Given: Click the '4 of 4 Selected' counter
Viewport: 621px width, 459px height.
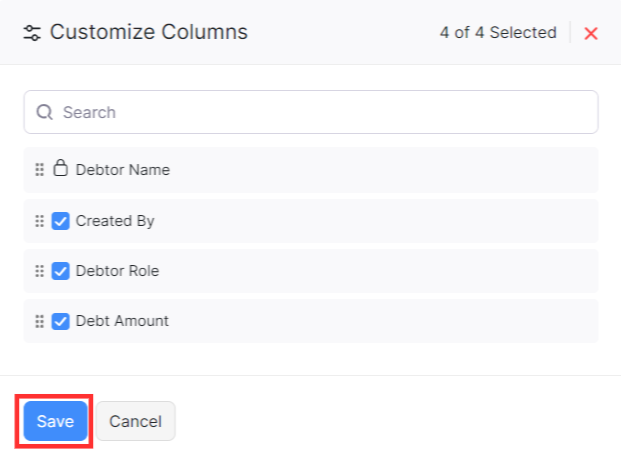Looking at the screenshot, I should [497, 33].
